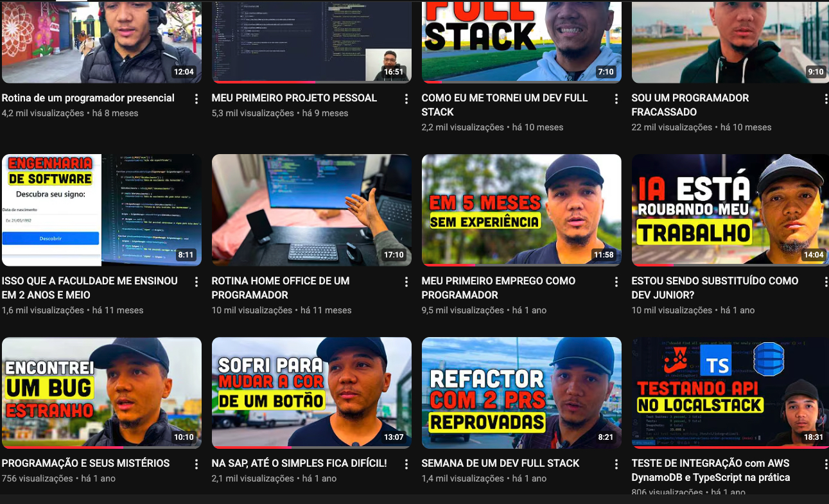Play the TESTANDO API NO LOCALSTACK thumbnail

730,393
